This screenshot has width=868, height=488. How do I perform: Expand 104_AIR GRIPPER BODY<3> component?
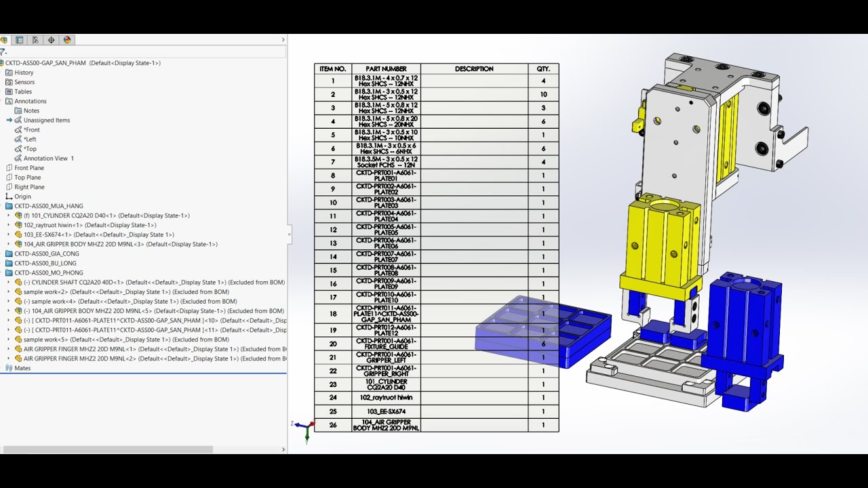[9, 244]
